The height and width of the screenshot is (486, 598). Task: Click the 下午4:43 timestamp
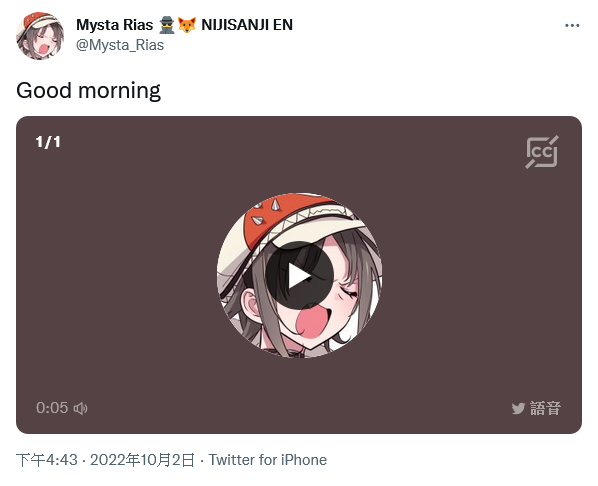[x=47, y=460]
